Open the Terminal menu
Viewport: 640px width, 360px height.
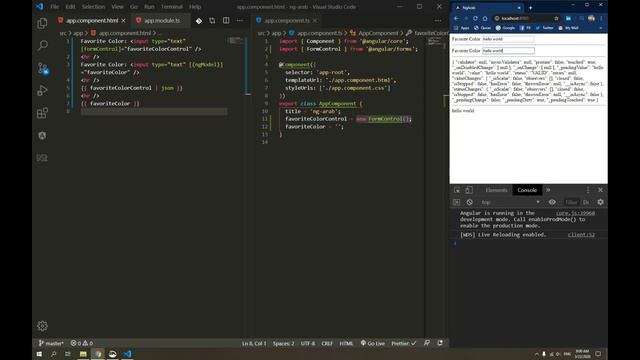click(x=171, y=7)
